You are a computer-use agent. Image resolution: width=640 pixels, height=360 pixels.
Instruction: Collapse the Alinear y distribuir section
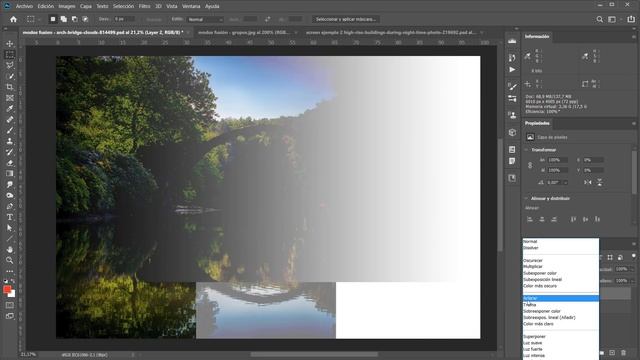pos(526,198)
